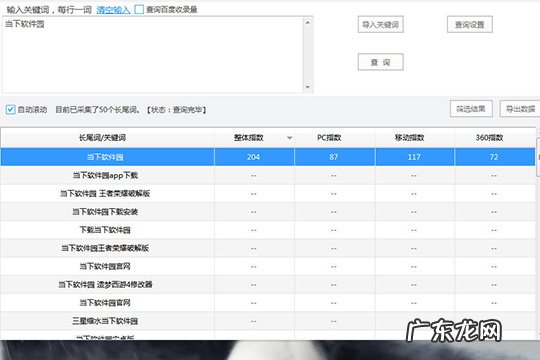The width and height of the screenshot is (540, 360).
Task: Enable the 查询百度收录量 checkbox
Action: pyautogui.click(x=139, y=9)
